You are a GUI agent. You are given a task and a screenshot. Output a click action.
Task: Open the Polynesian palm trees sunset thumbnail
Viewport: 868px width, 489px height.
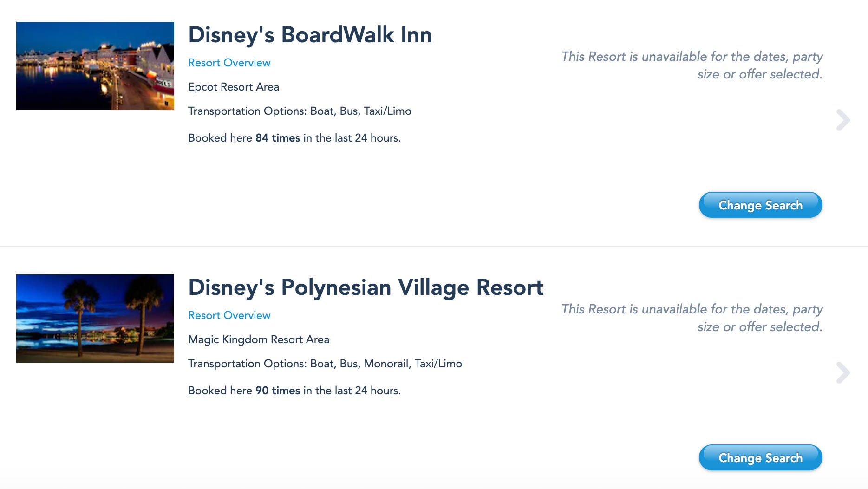[x=95, y=319]
